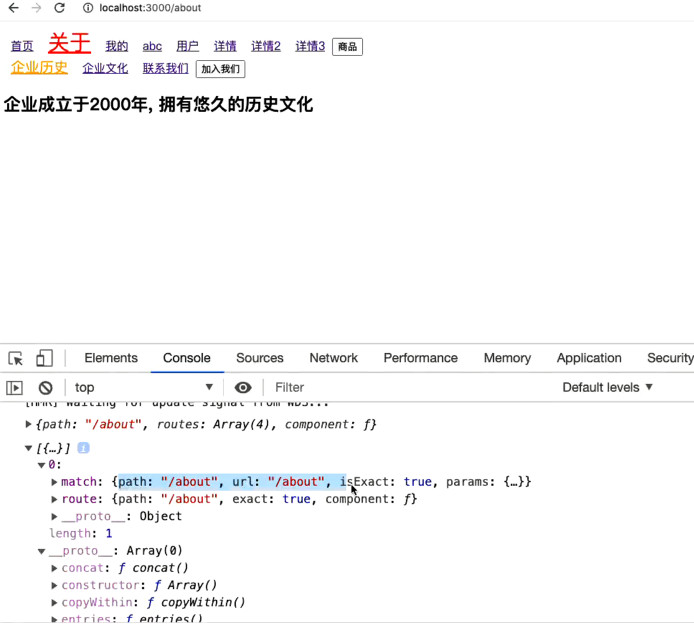Switch to the Security tab
The image size is (694, 624).
[x=670, y=358]
